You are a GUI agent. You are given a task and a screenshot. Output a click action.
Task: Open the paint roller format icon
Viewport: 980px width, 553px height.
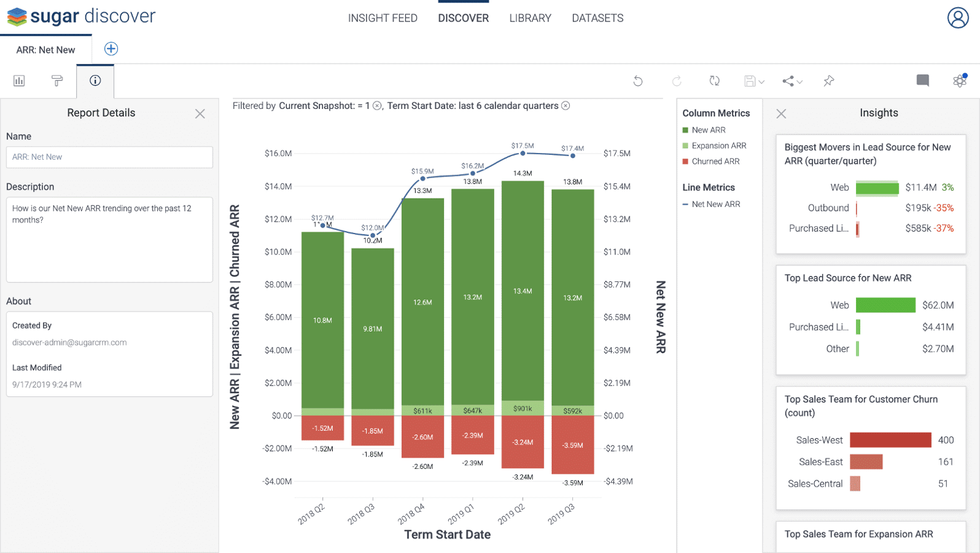[x=57, y=80]
